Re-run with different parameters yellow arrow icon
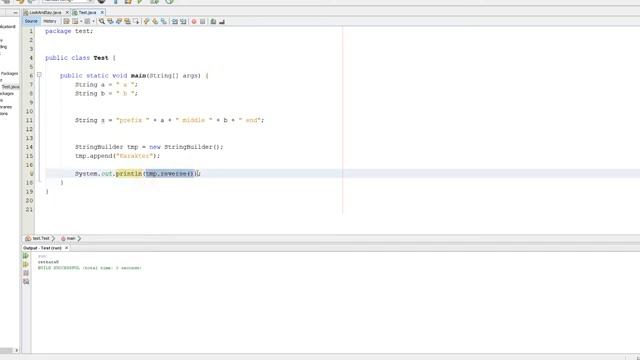 coord(26,264)
